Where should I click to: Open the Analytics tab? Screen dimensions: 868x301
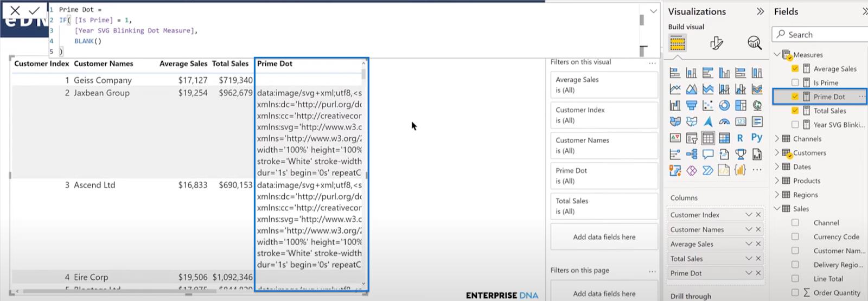coord(755,42)
